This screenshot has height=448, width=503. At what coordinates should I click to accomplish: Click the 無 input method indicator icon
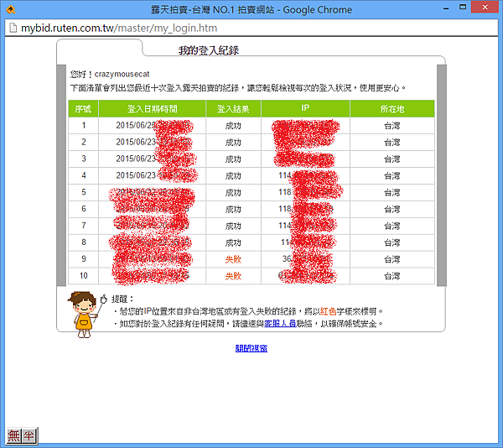click(13, 435)
